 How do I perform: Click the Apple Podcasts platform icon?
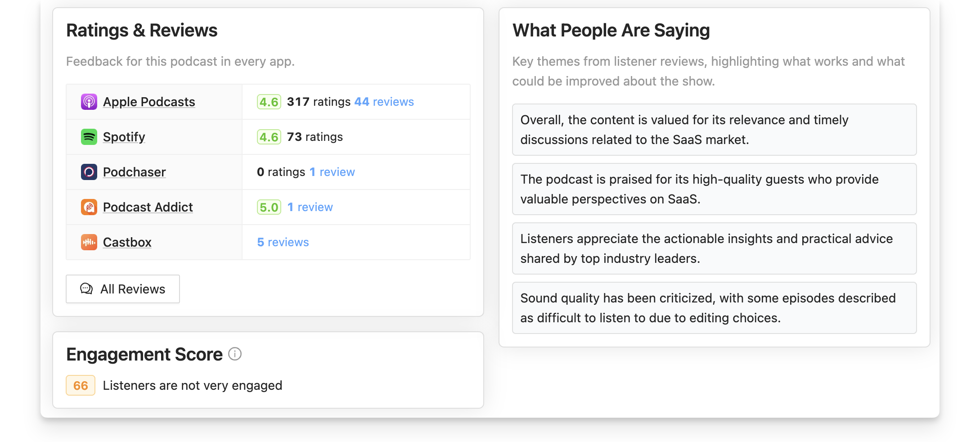click(89, 102)
